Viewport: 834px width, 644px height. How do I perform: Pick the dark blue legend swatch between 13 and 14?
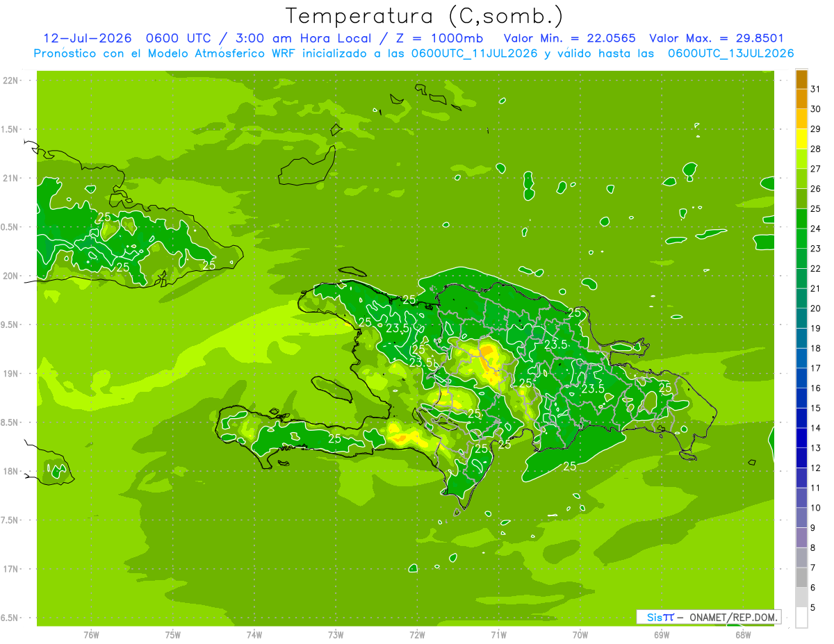(x=801, y=438)
